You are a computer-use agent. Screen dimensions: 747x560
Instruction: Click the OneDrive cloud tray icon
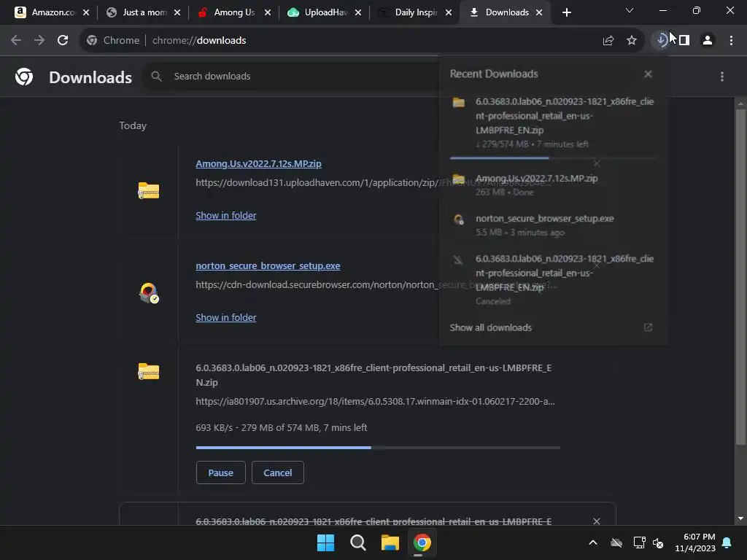tap(616, 542)
